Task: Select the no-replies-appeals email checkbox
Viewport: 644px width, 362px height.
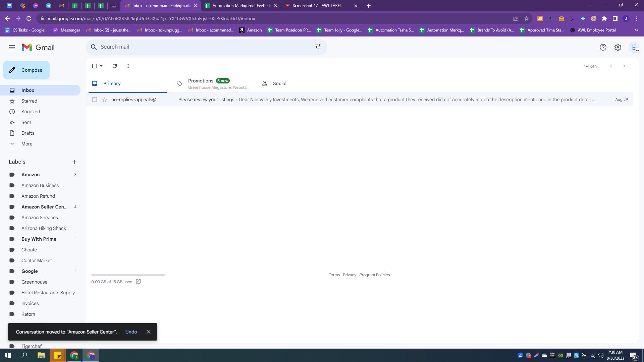Action: click(x=95, y=100)
